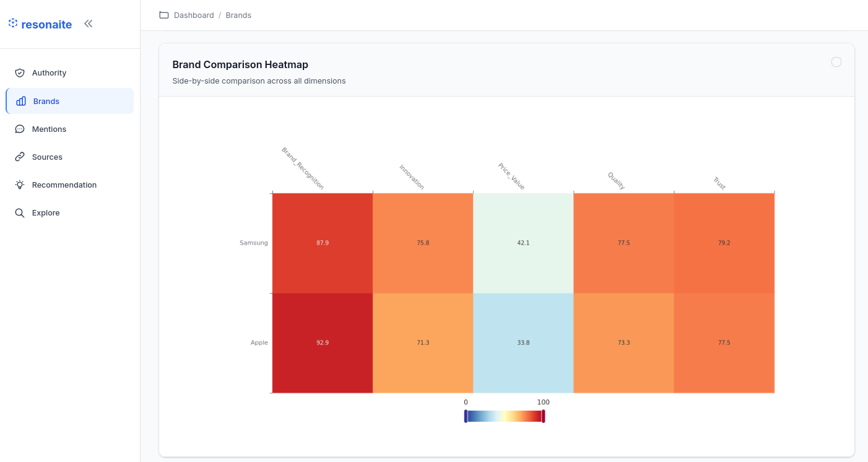Open the Dashboard breadcrumb link
This screenshot has width=868, height=462.
pos(194,15)
